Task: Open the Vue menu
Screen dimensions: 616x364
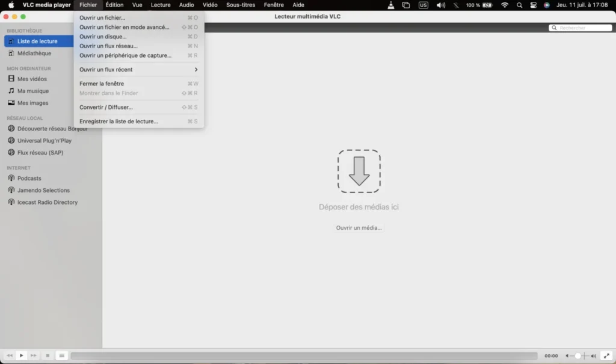Action: coord(137,5)
